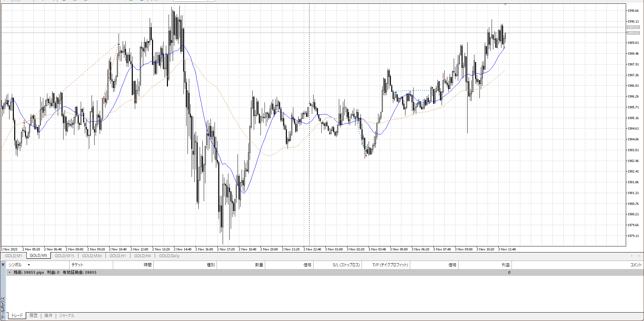Select the GOLD,M15 chart tab
The height and width of the screenshot is (321, 644).
click(x=64, y=256)
